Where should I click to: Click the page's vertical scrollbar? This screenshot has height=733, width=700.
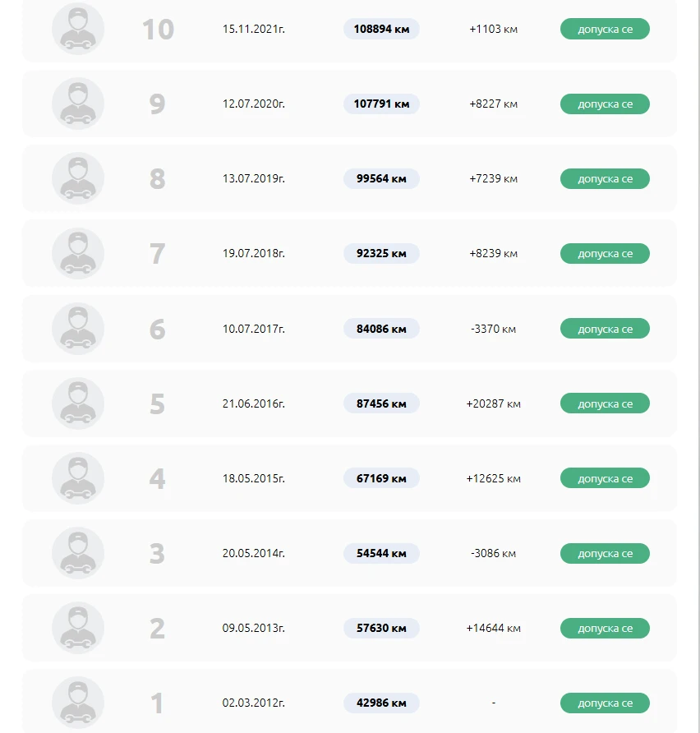click(x=698, y=366)
